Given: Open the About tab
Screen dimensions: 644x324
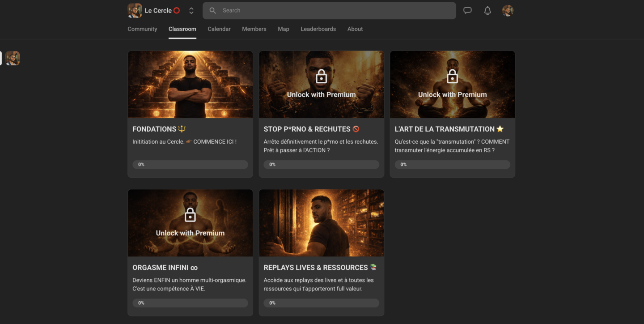Looking at the screenshot, I should pyautogui.click(x=355, y=29).
